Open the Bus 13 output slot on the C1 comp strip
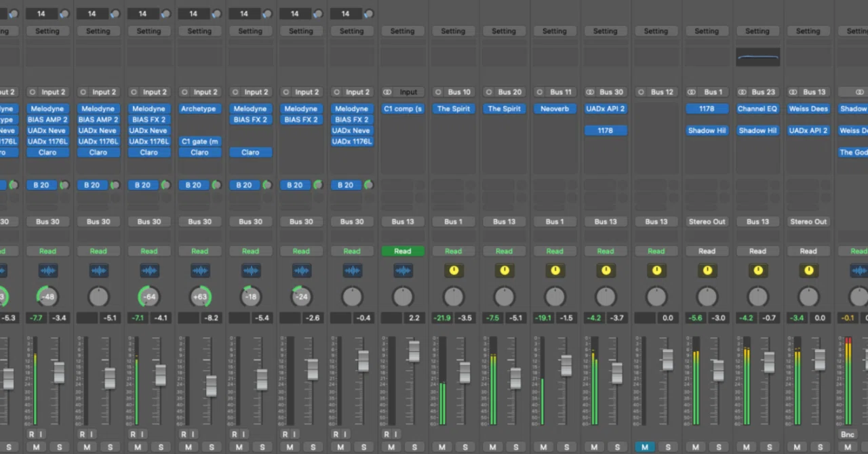The height and width of the screenshot is (454, 868). pyautogui.click(x=403, y=222)
